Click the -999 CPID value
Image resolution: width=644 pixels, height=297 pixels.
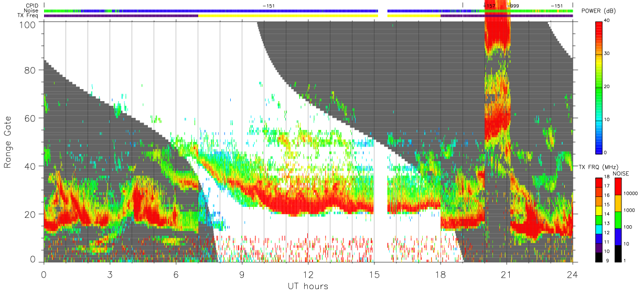(513, 6)
